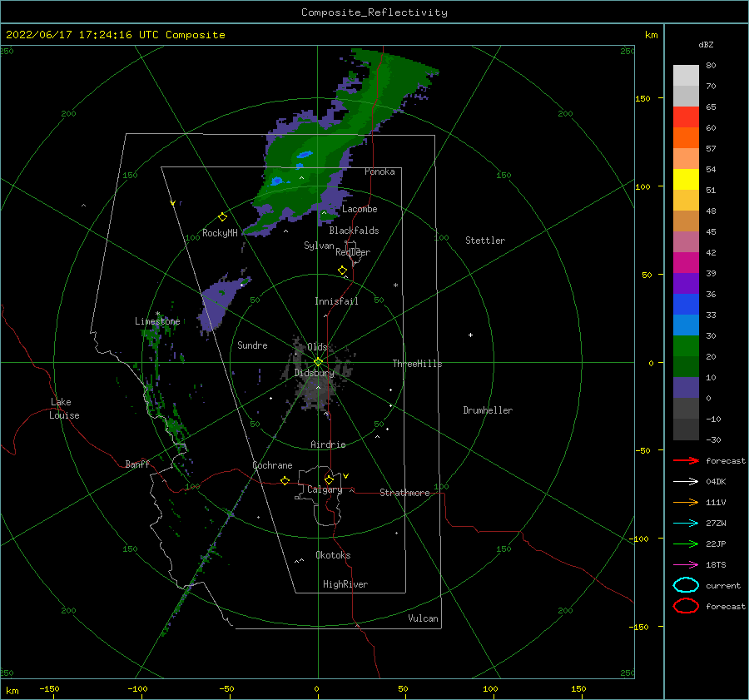This screenshot has width=749, height=700.
Task: Click the blue 30+ dBZ echo core near Ponoka
Action: tap(304, 154)
